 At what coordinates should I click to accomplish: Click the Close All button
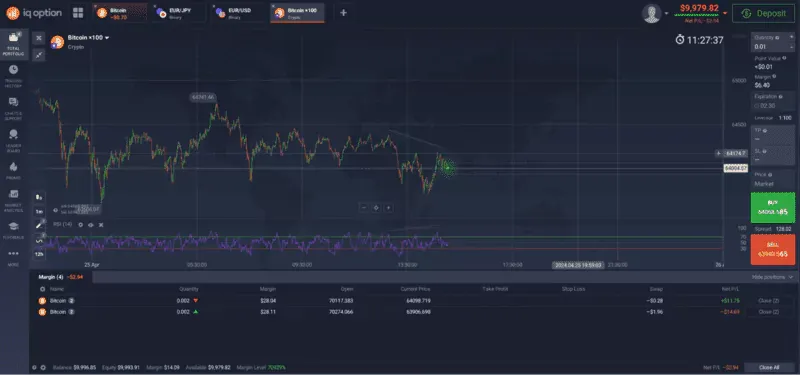(769, 367)
